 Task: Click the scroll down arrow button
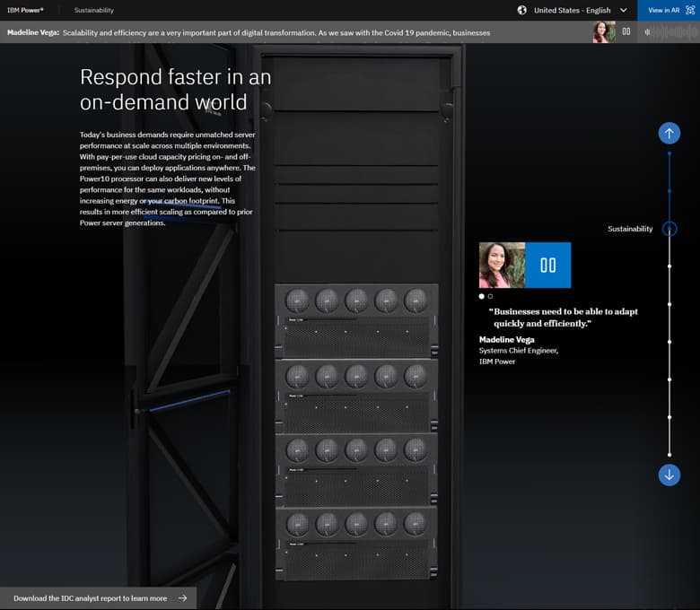coord(669,475)
